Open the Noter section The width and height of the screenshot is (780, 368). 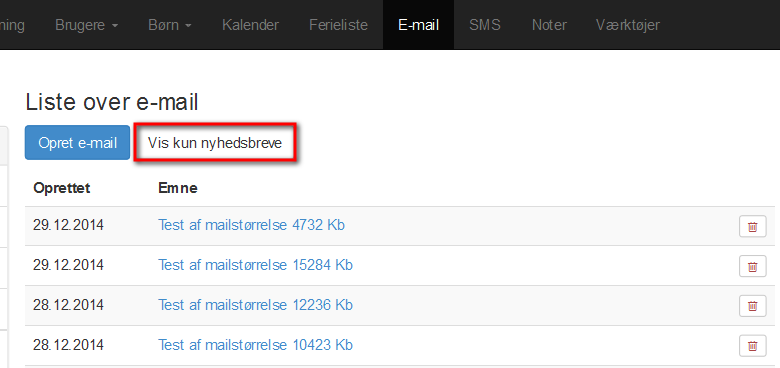(549, 25)
